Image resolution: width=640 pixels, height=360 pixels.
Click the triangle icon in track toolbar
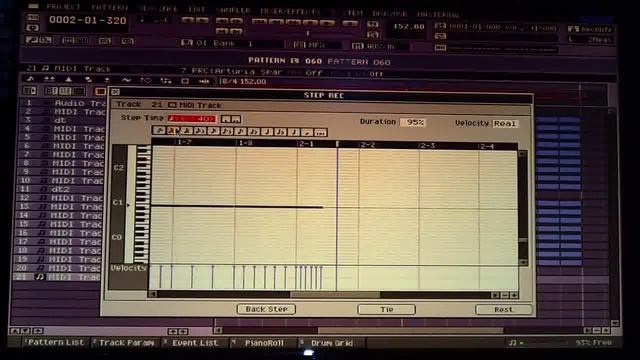(x=68, y=79)
